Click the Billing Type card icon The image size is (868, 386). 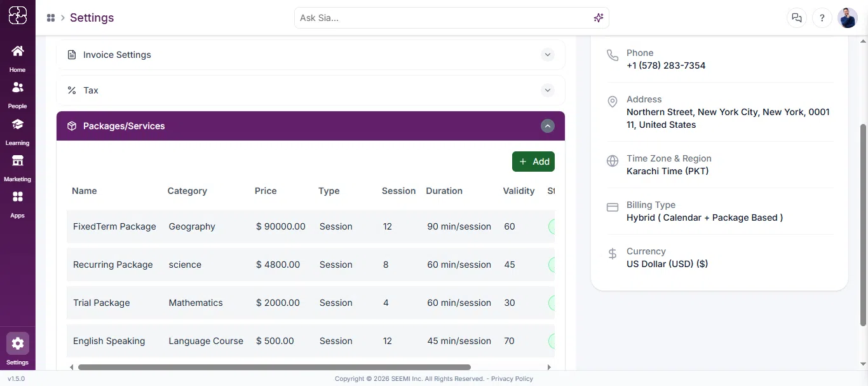pos(613,207)
